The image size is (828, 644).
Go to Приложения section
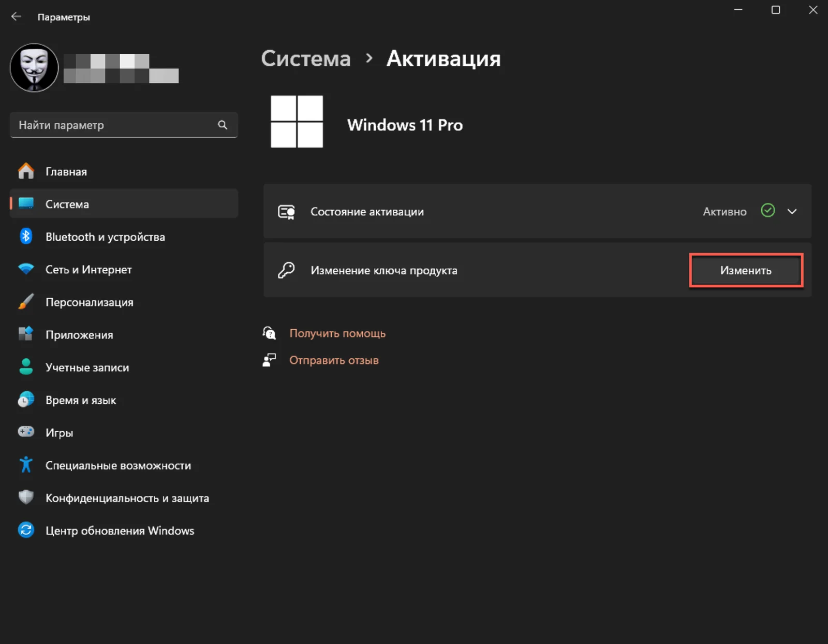click(124, 334)
